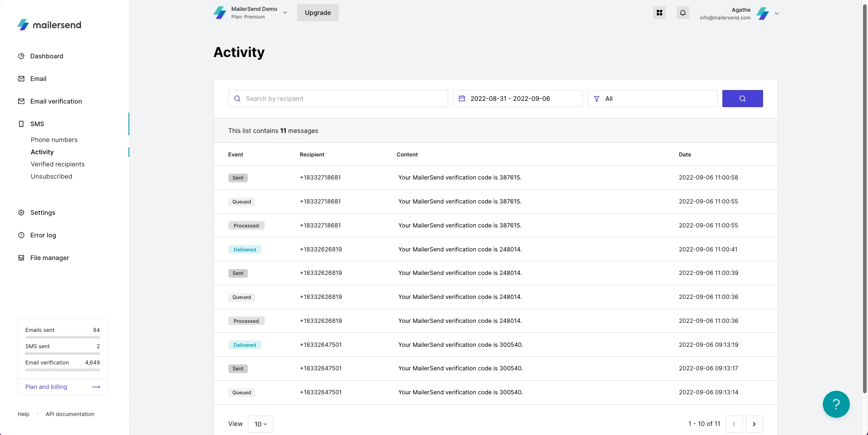Screen dimensions: 868x435
Task: Click the SMS phone icon
Action: [21, 124]
